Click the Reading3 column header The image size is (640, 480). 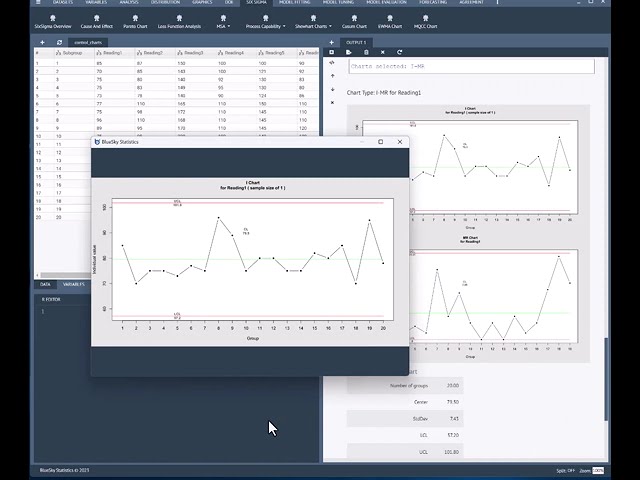coord(196,53)
